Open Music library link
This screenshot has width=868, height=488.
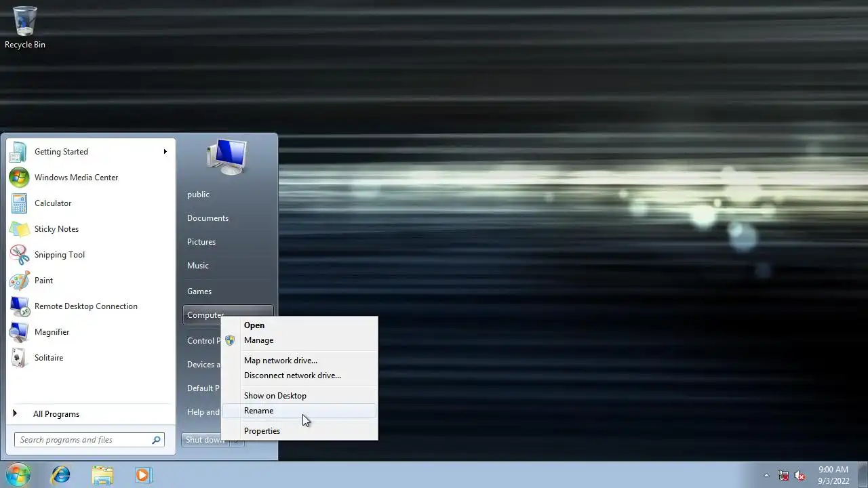pos(228,266)
